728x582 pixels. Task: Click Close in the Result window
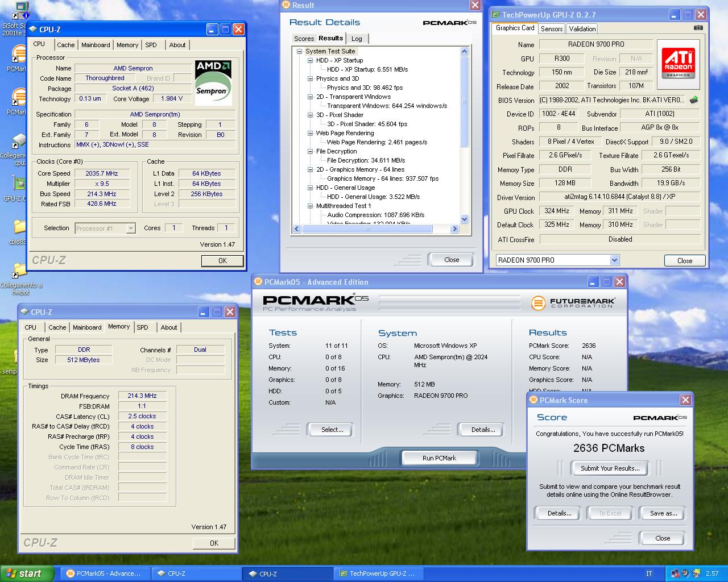(452, 260)
